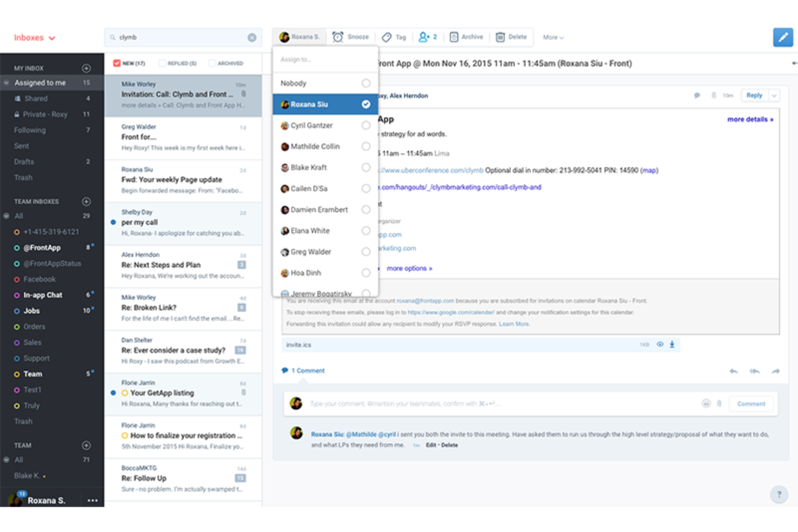The height and width of the screenshot is (532, 798).
Task: Preview invite.ics with the eye icon
Action: click(x=660, y=344)
